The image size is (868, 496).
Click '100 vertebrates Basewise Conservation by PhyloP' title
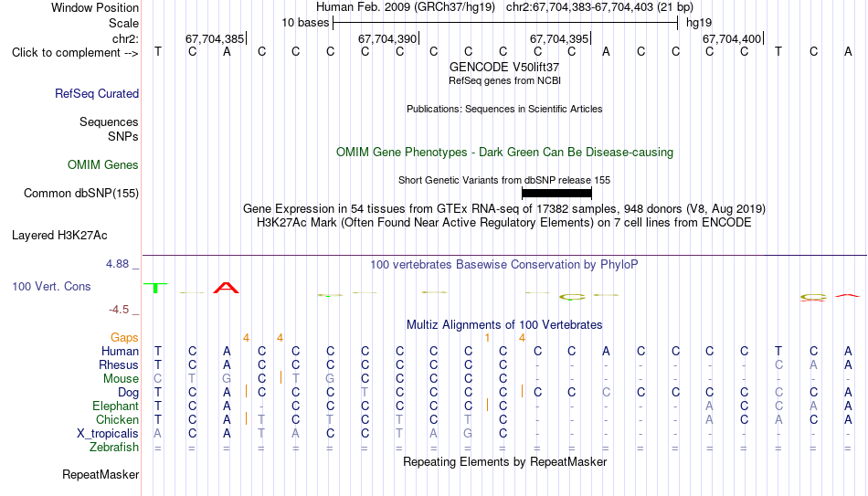tap(504, 265)
